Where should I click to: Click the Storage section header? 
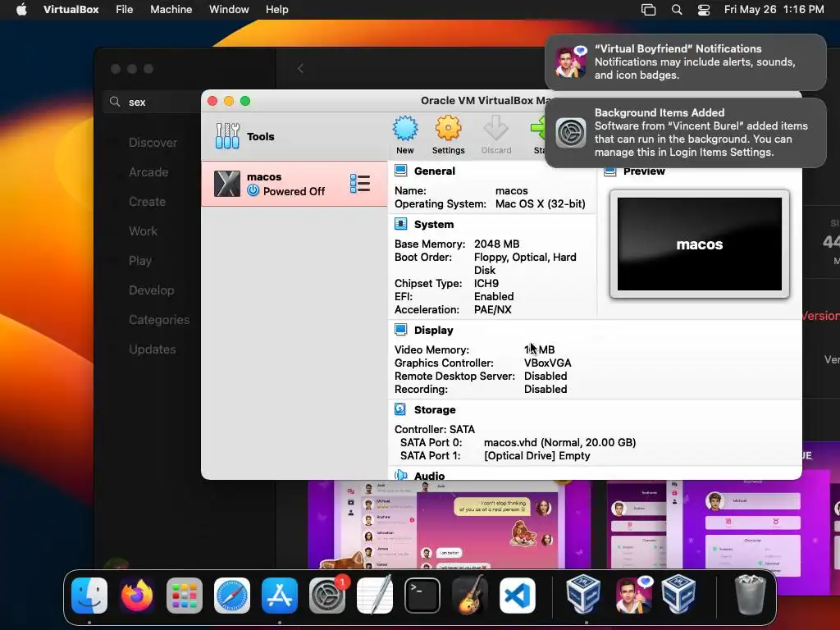(435, 410)
